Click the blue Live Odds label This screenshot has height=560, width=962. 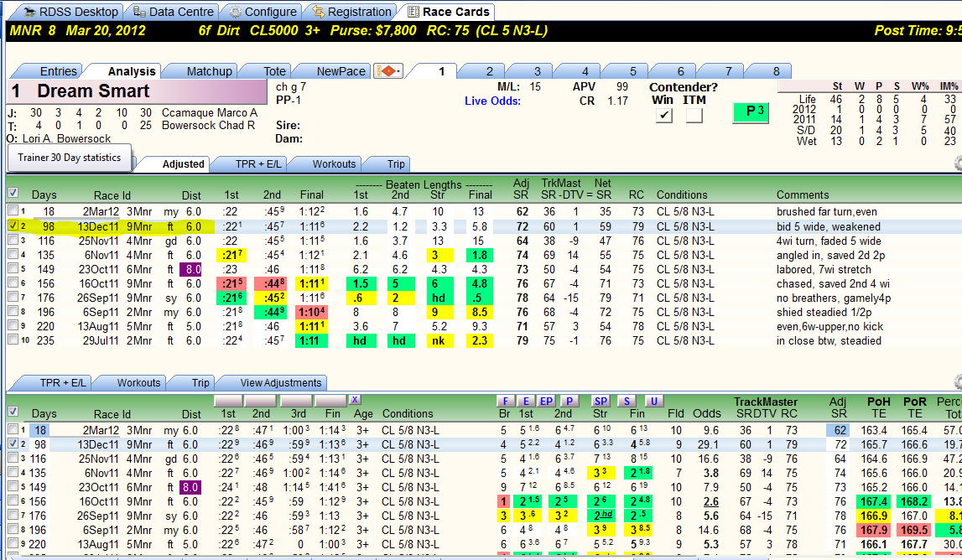pos(492,101)
